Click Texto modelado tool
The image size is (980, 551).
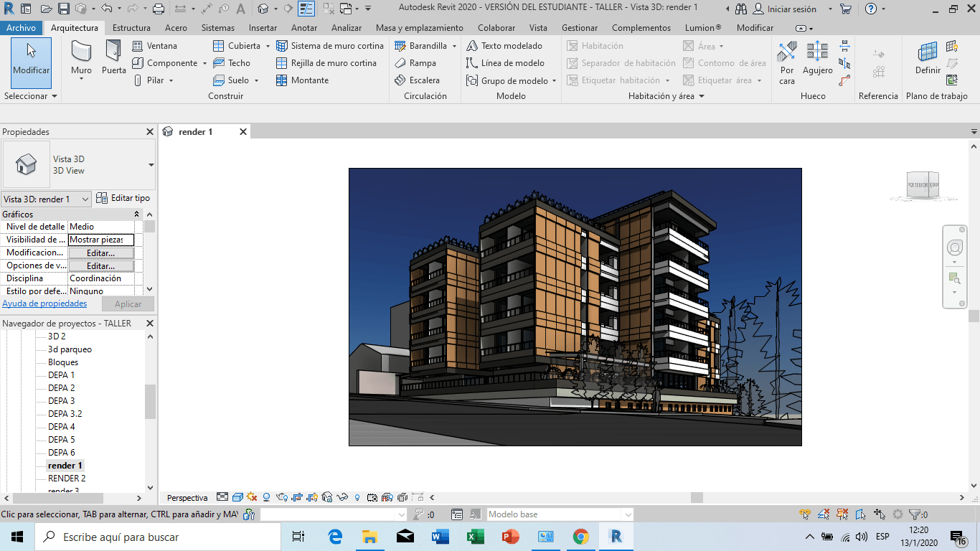click(504, 46)
